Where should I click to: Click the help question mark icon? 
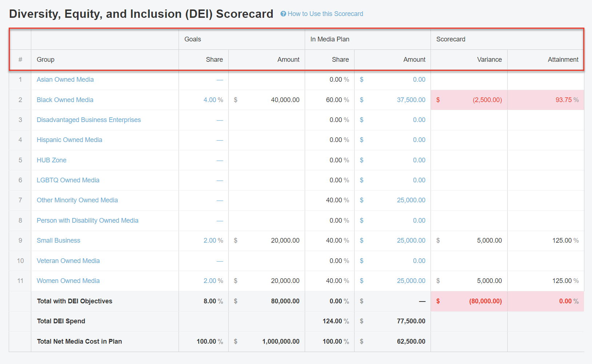[283, 14]
